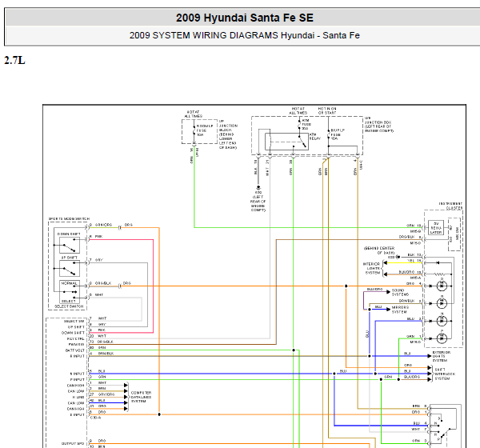Click the D indicator lamp symbol in cluster
Viewport: 480px width, 448px height.
442,286
